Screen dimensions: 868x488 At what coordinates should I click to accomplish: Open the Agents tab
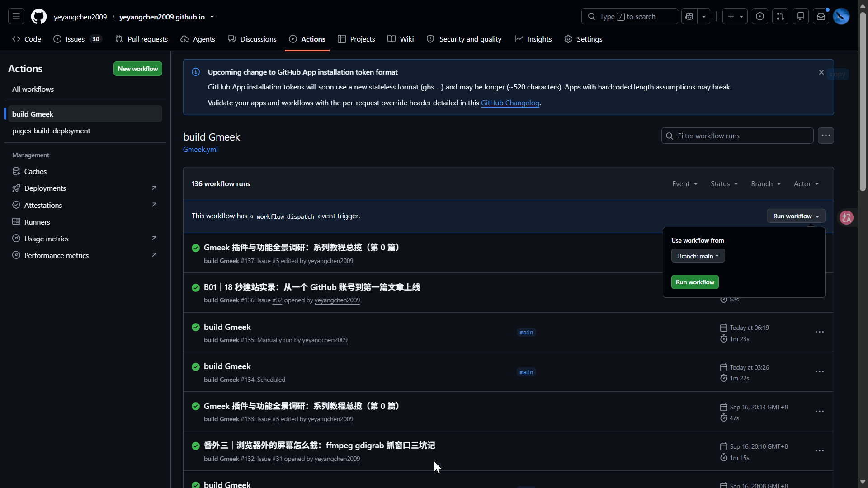pos(198,39)
